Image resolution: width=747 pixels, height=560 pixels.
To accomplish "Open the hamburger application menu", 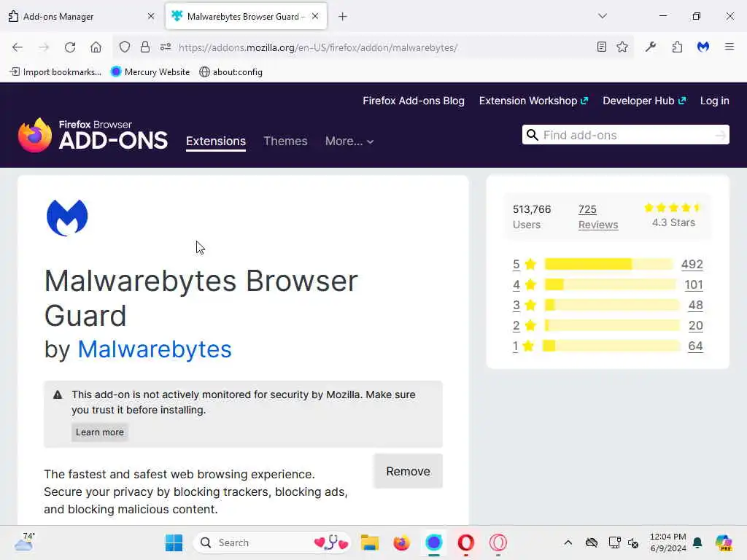I will click(729, 47).
